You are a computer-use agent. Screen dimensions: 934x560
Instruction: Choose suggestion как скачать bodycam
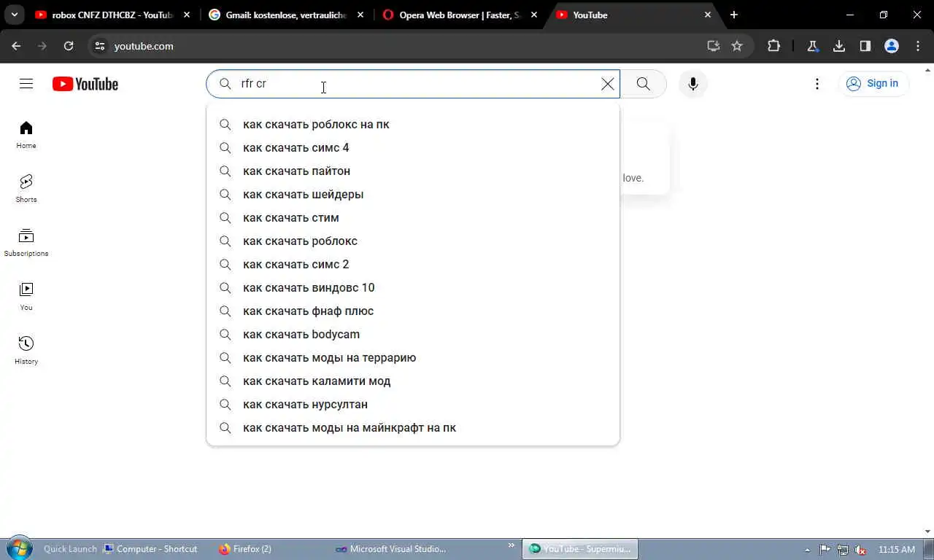413,335
